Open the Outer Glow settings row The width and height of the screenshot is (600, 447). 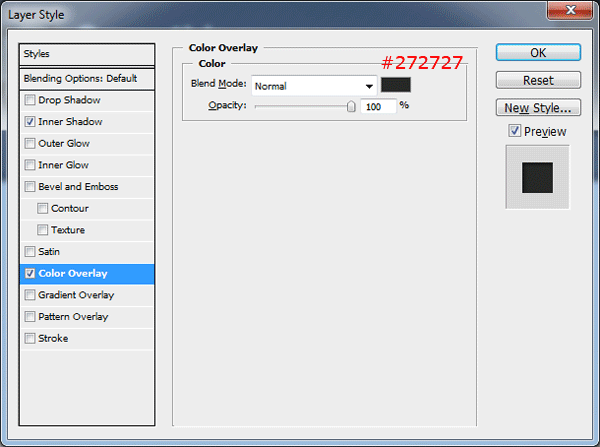87,144
